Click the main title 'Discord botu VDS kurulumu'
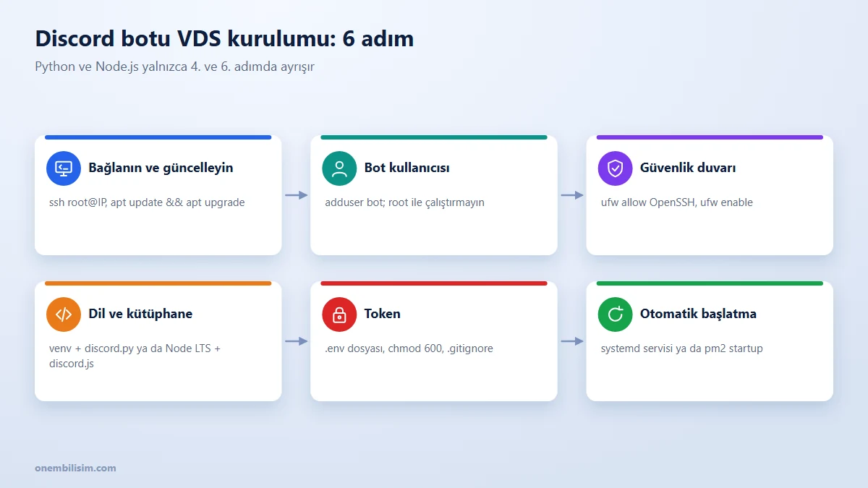 point(224,38)
